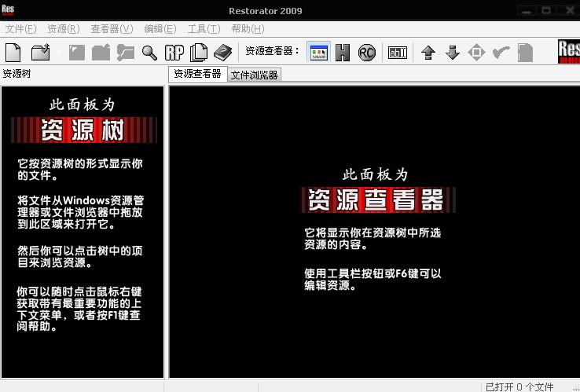Open the Find magnifier tool
580x392 pixels.
[149, 53]
